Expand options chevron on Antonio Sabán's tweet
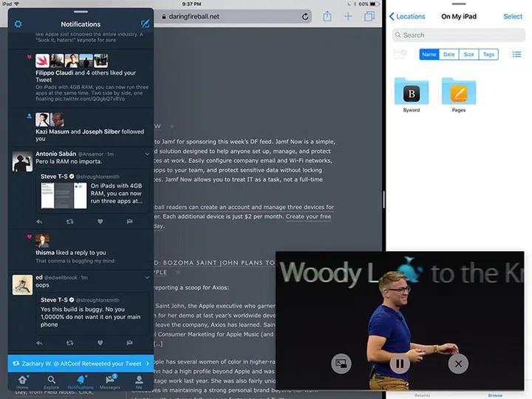Image resolution: width=532 pixels, height=399 pixels. pyautogui.click(x=146, y=154)
